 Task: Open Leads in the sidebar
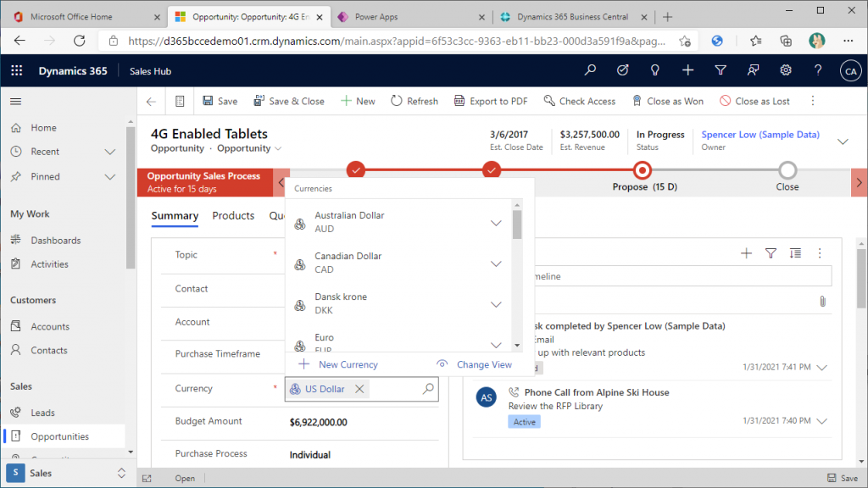coord(42,413)
